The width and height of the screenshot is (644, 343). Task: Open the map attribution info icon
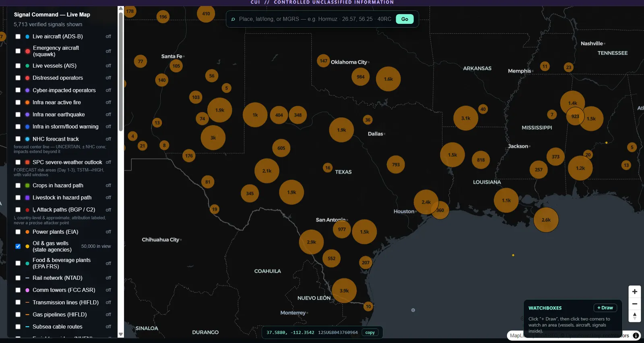[x=636, y=335]
